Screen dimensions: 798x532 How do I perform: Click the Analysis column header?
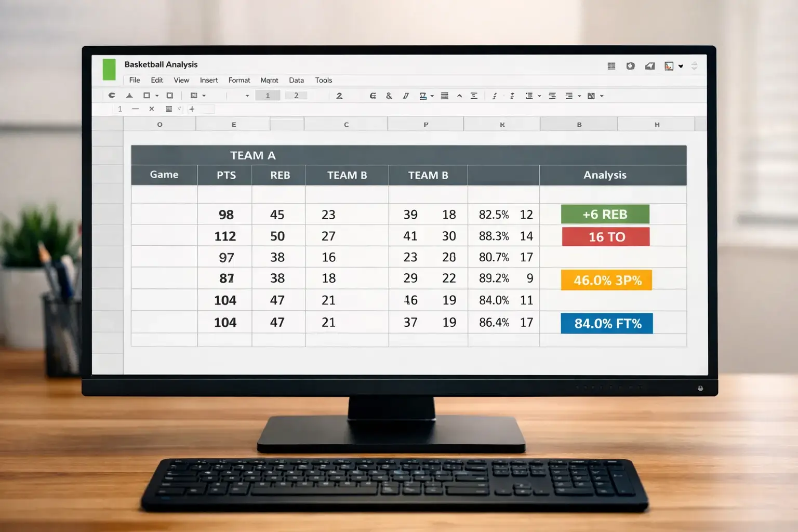pyautogui.click(x=605, y=175)
